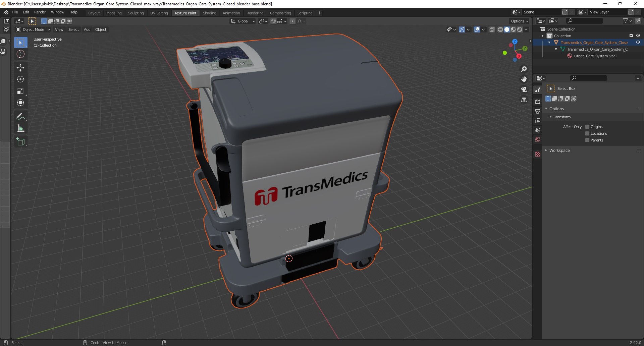Open the Render properties tab icon
This screenshot has height=346, width=644.
(538, 102)
